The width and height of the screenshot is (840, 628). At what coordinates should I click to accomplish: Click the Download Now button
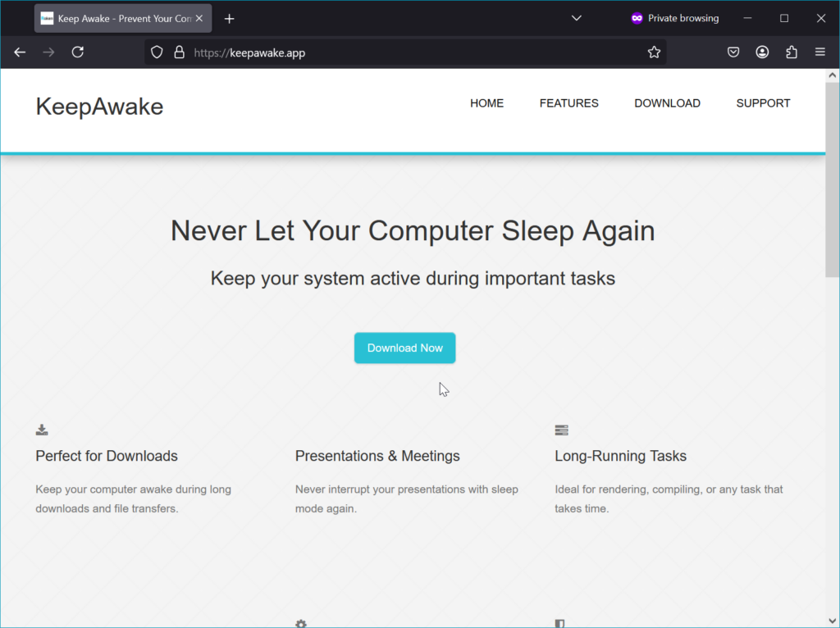[x=404, y=348]
